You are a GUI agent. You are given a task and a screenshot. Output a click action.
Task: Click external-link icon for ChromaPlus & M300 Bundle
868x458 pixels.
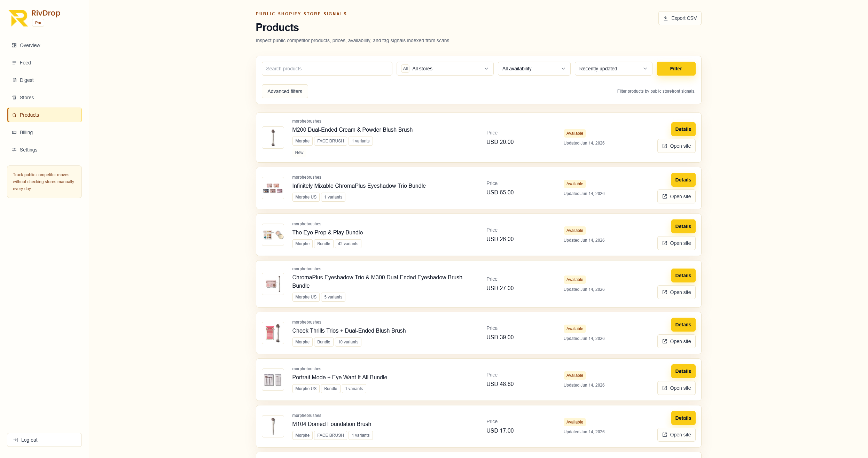coord(665,292)
